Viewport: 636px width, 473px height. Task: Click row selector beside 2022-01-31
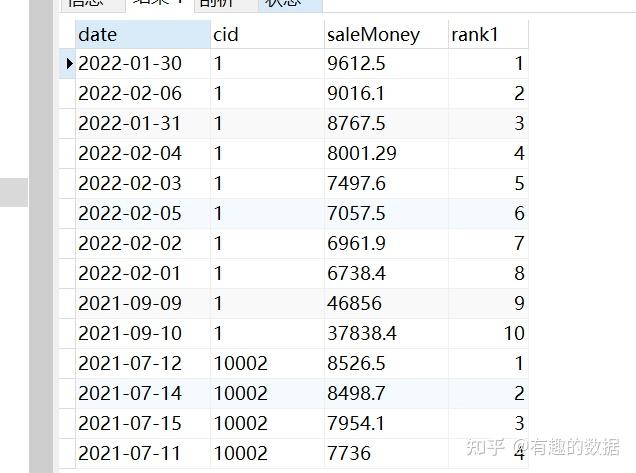67,124
